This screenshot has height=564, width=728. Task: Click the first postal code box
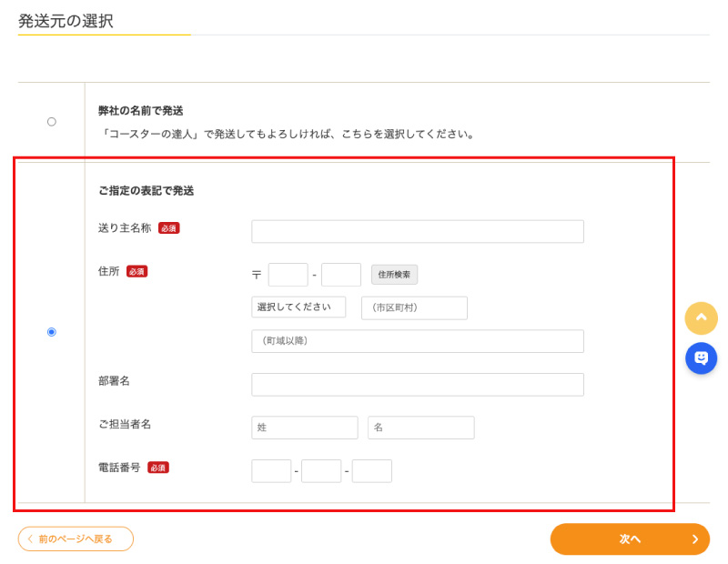(288, 275)
